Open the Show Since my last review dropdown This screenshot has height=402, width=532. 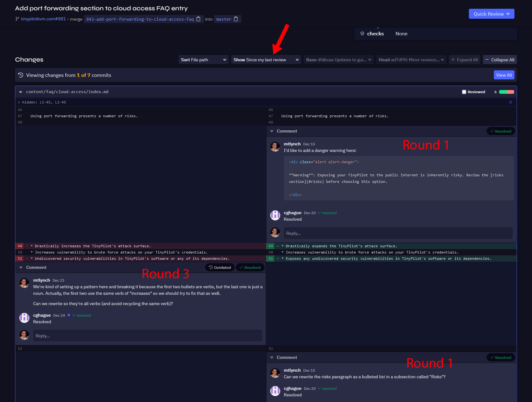266,59
